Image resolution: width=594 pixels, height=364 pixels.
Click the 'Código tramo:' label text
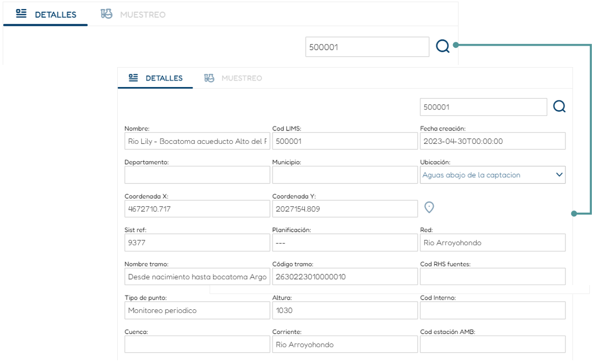coord(292,264)
